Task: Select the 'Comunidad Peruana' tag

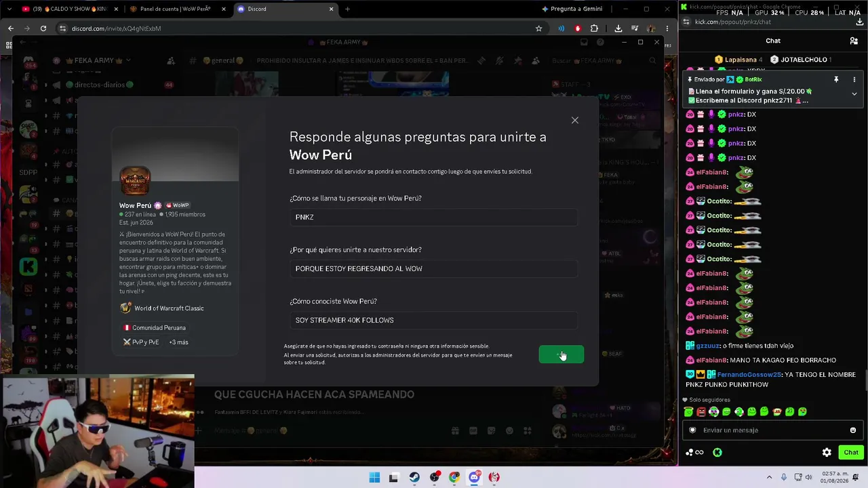Action: coord(155,327)
